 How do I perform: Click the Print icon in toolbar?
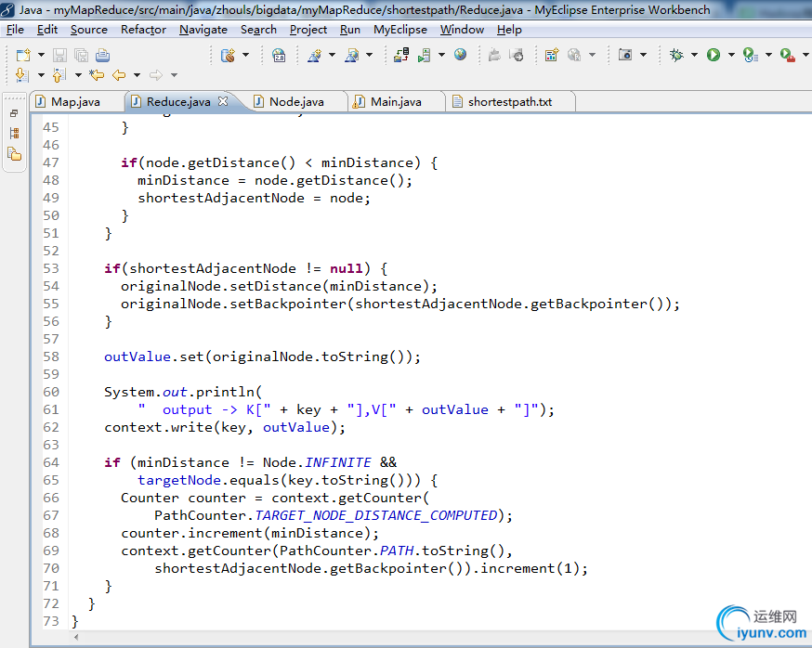pos(102,55)
